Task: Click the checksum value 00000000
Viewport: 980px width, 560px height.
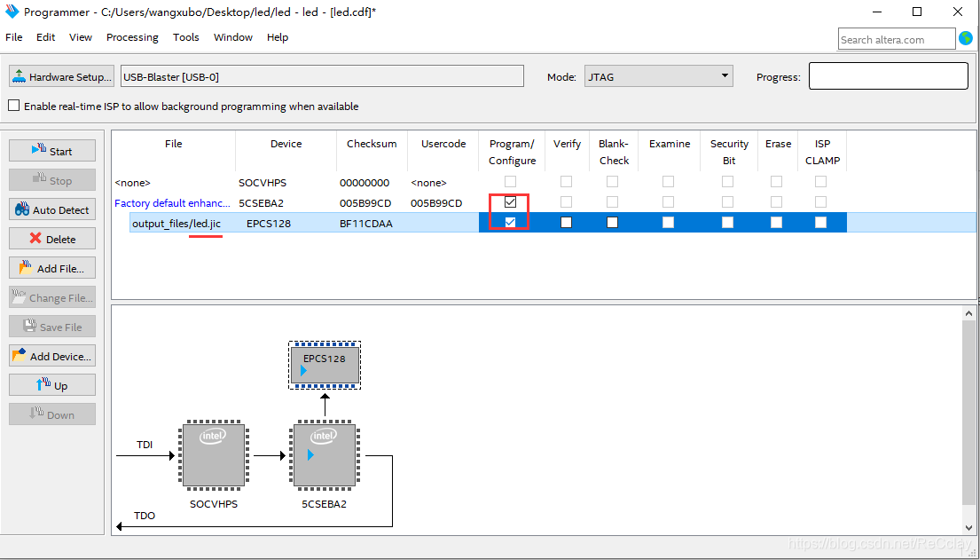Action: click(365, 183)
